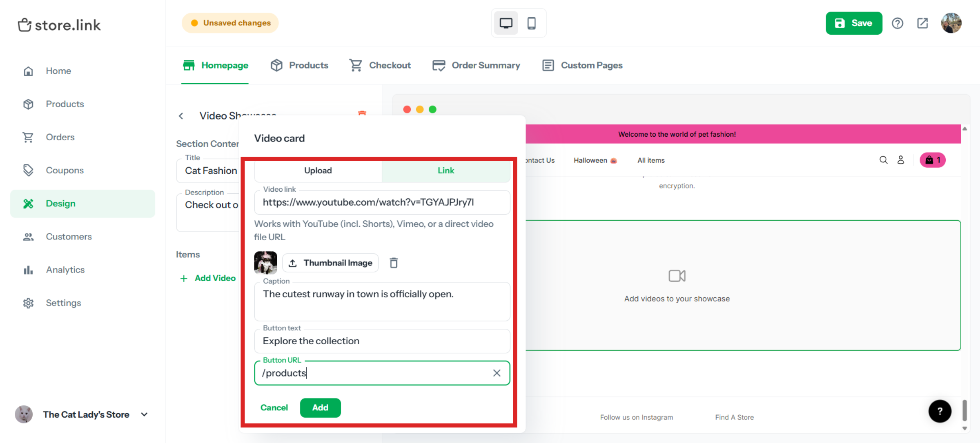
Task: Open the pink cart badge in preview
Action: click(x=933, y=160)
